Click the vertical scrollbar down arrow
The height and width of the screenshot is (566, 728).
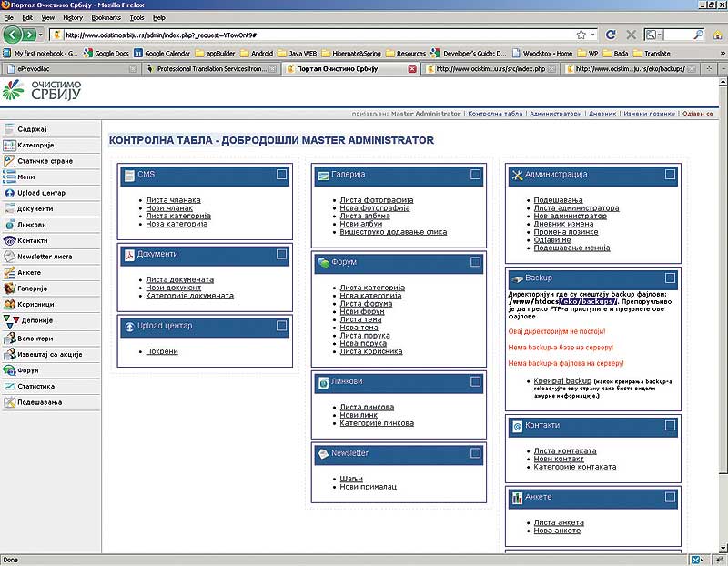click(x=723, y=549)
